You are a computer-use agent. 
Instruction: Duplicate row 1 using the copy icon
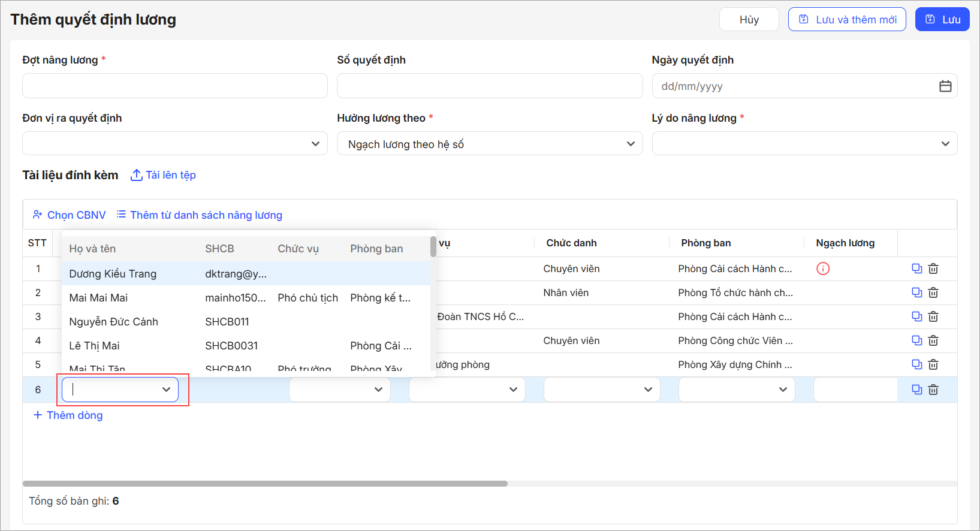coord(916,268)
